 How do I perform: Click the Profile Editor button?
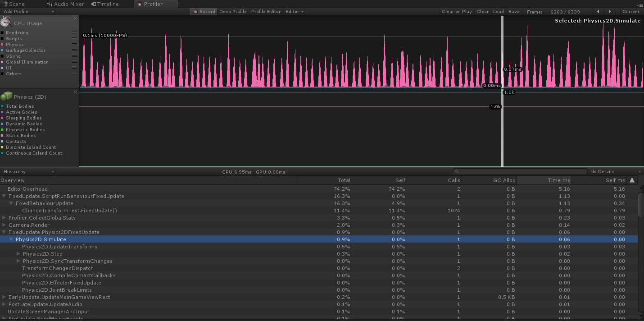tap(266, 11)
